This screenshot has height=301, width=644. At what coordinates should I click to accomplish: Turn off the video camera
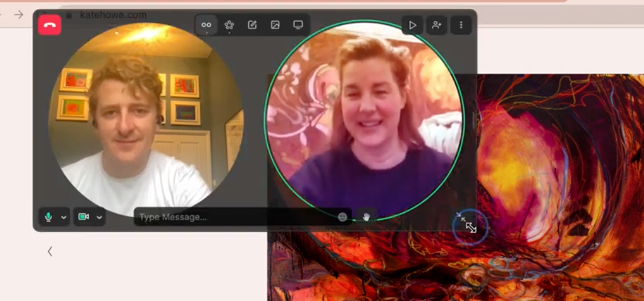[83, 217]
